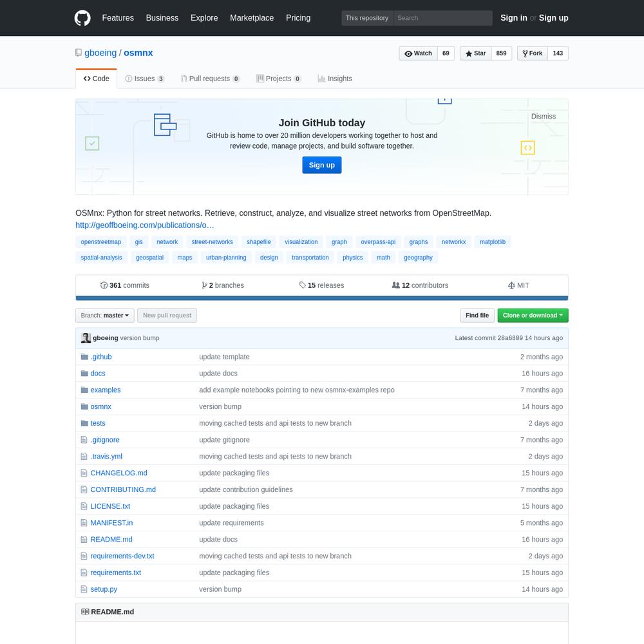Click the file icon beside CONTRIBUTING.md
The width and height of the screenshot is (644, 644).
point(84,489)
